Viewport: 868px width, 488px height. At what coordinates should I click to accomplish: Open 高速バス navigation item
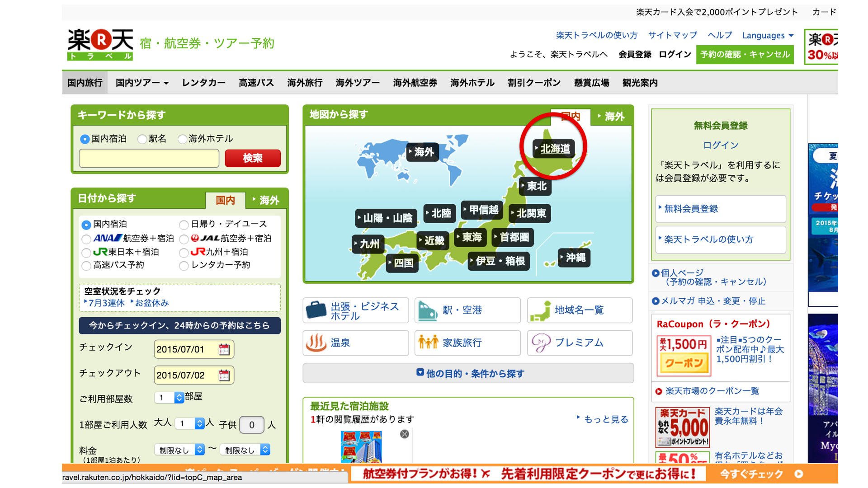pos(256,83)
